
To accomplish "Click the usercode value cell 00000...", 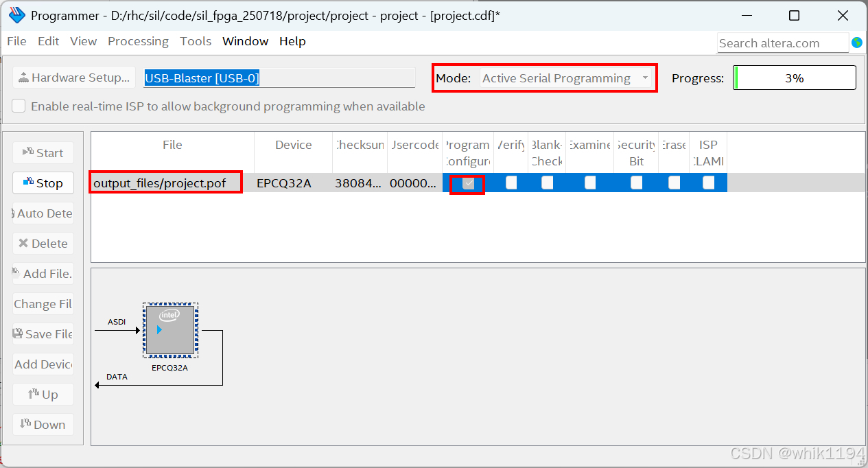I will pos(414,183).
